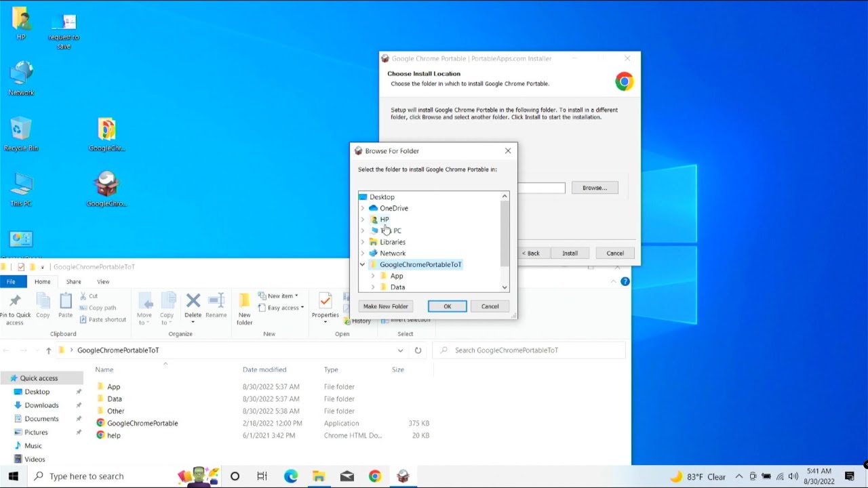Click the Browse... button in installer
The height and width of the screenshot is (488, 868).
[x=595, y=188]
